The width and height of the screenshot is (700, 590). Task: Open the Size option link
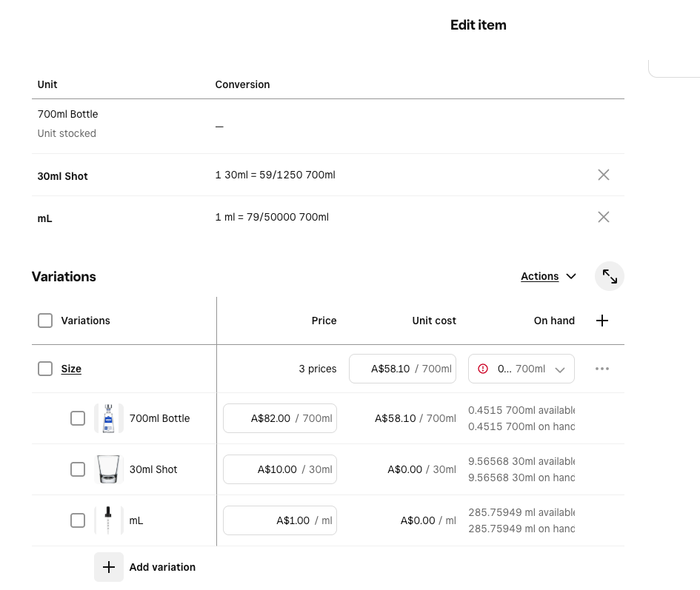(x=71, y=369)
